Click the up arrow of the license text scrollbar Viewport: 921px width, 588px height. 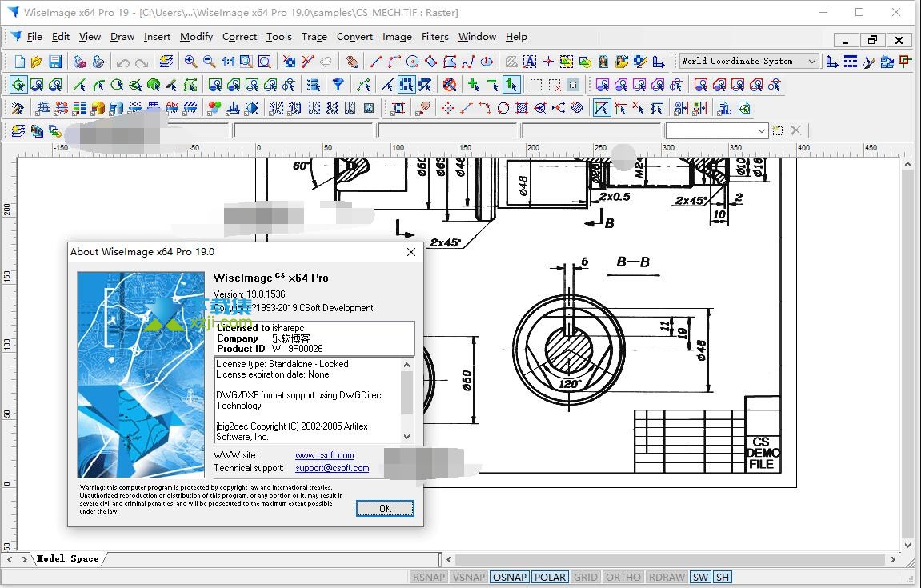[x=407, y=365]
